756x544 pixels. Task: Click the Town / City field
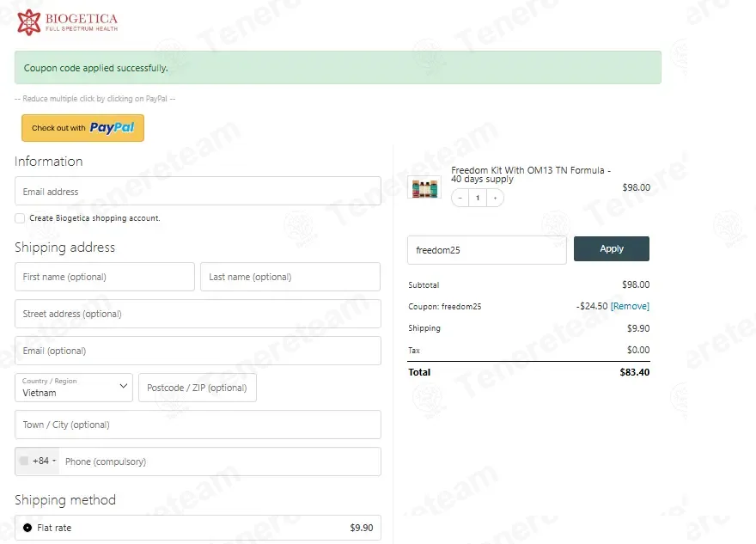click(198, 425)
